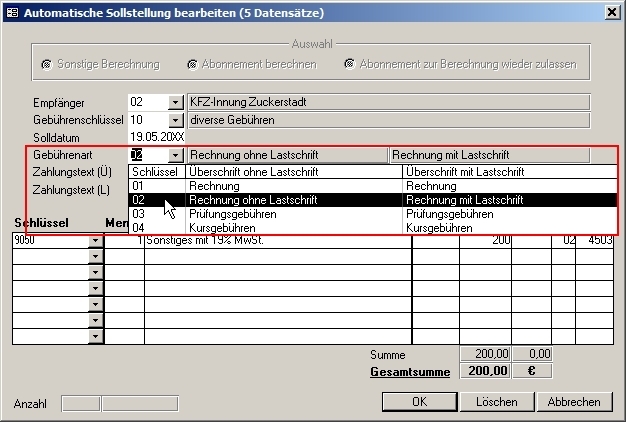626x422 pixels.
Task: Toggle the Gebührenart dropdown arrow
Action: click(x=175, y=155)
